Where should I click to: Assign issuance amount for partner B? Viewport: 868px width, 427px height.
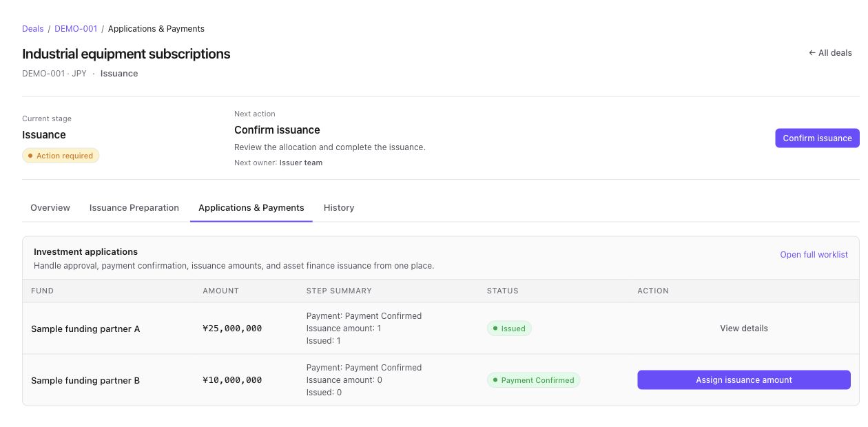point(744,380)
